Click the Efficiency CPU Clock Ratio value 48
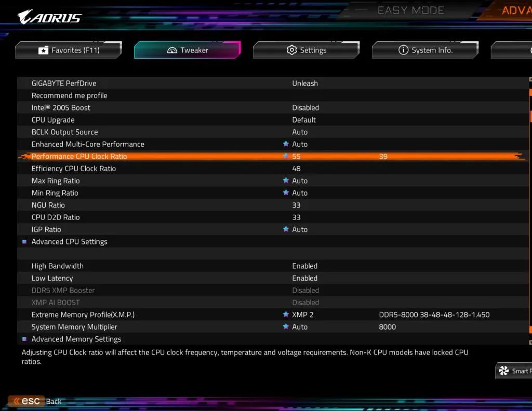Viewport: 532px width, 411px height. (296, 169)
